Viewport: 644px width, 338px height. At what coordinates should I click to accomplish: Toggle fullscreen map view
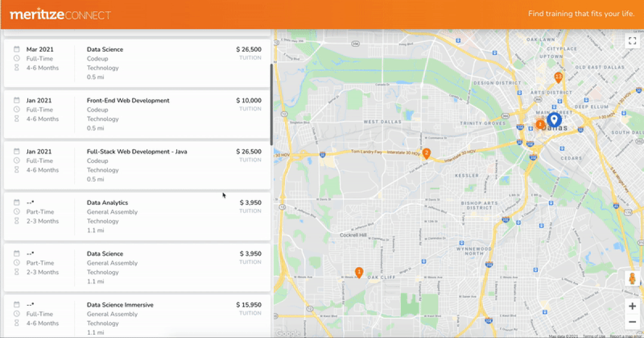pos(632,41)
